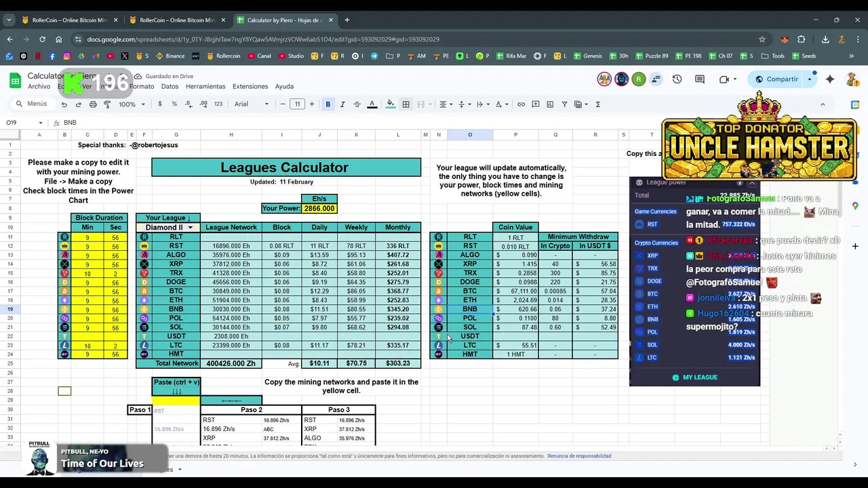Open text color picker
868x488 pixels.
click(372, 104)
